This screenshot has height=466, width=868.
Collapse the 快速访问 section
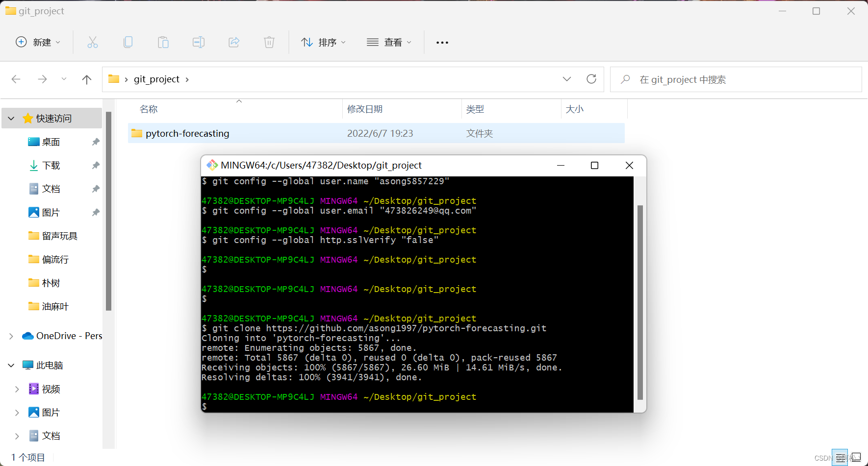(11, 119)
